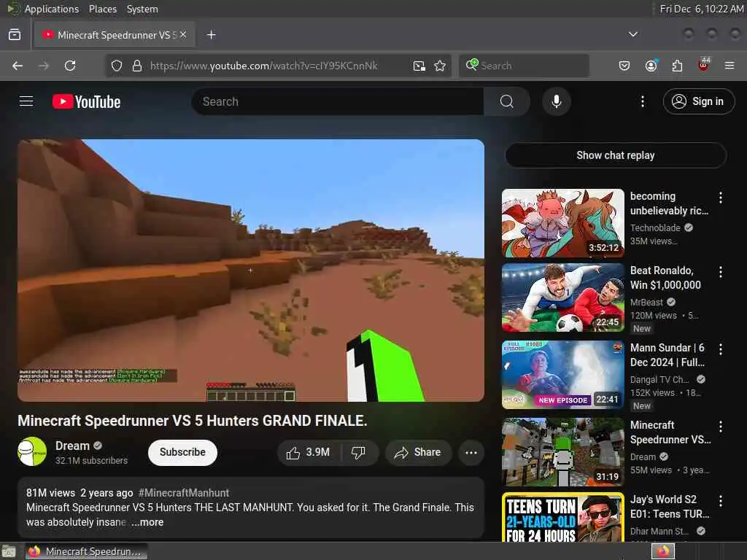Click the browser URL address field
The image size is (747, 560).
click(x=263, y=66)
